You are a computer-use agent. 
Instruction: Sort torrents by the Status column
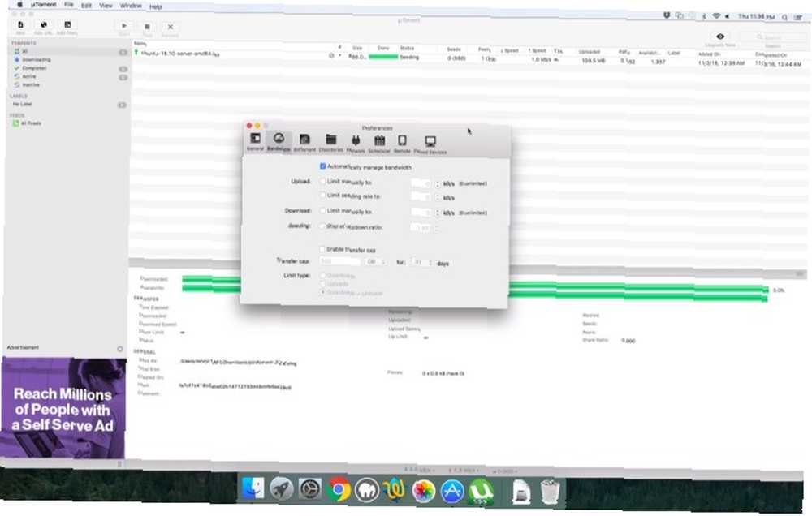point(407,48)
